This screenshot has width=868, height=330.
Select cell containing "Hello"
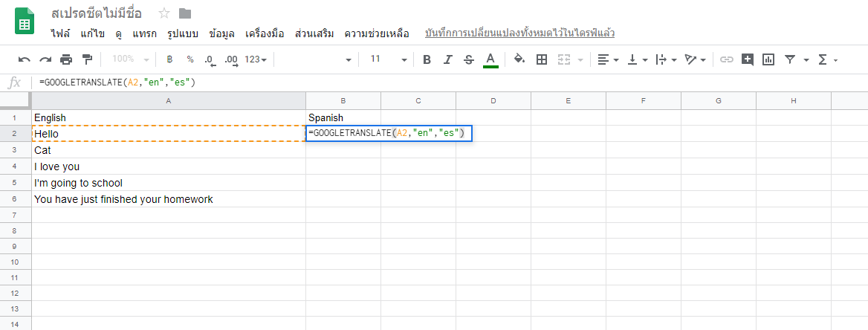tap(169, 134)
